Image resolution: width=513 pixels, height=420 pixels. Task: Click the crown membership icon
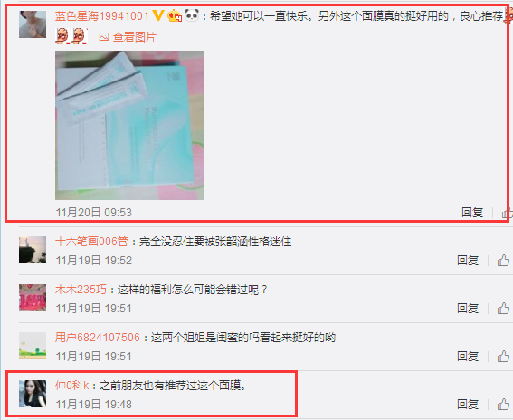(x=175, y=15)
